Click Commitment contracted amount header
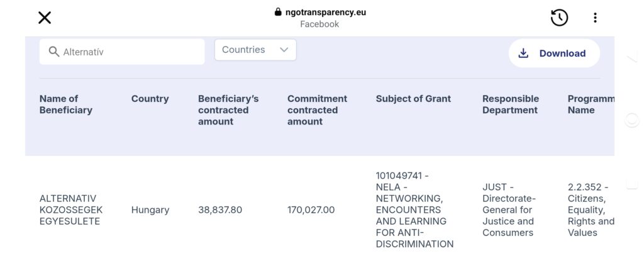644x263 pixels. (x=317, y=110)
